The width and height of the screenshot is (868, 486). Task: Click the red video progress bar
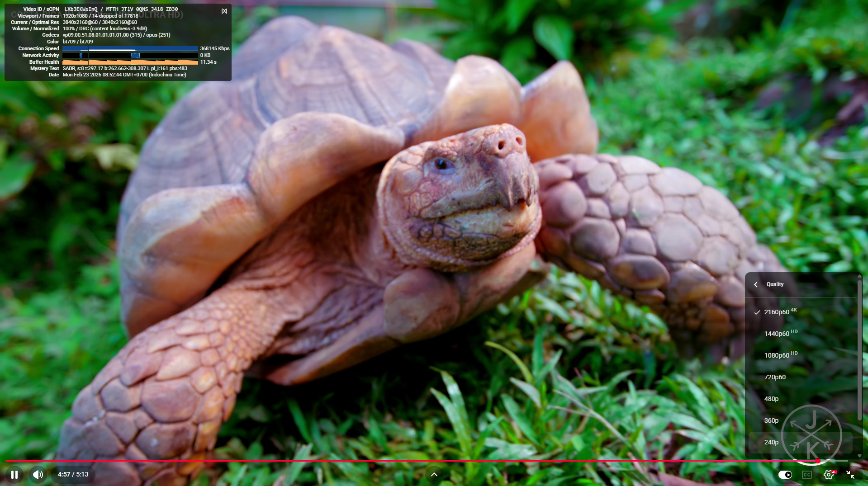coord(407,461)
